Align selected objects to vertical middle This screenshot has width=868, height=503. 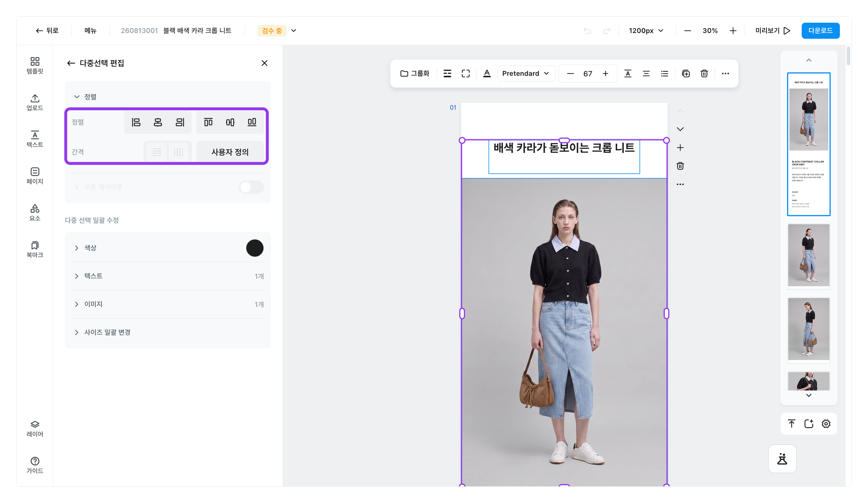[x=230, y=122]
